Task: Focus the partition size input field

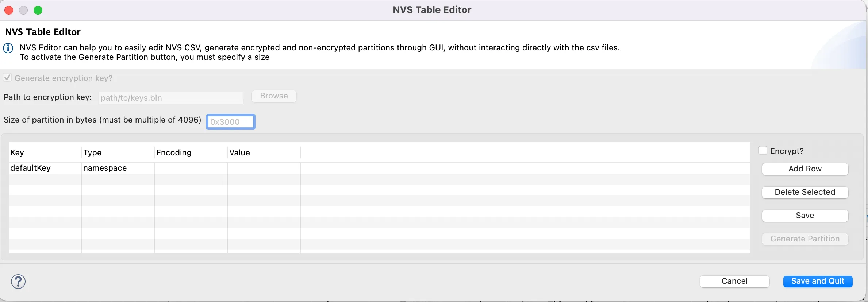Action: pos(230,122)
